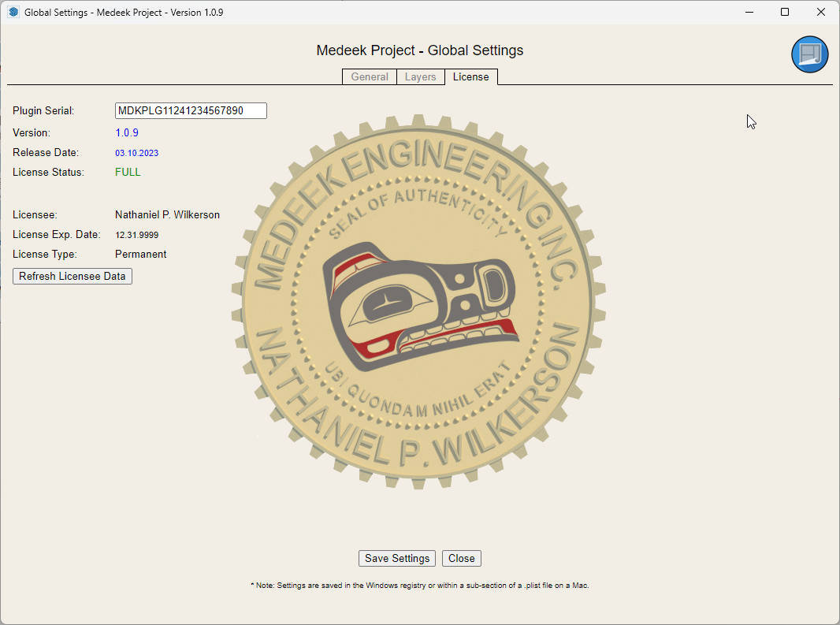Click the licensee name Nathaniel P. Wilkerson
This screenshot has width=840, height=625.
point(167,214)
